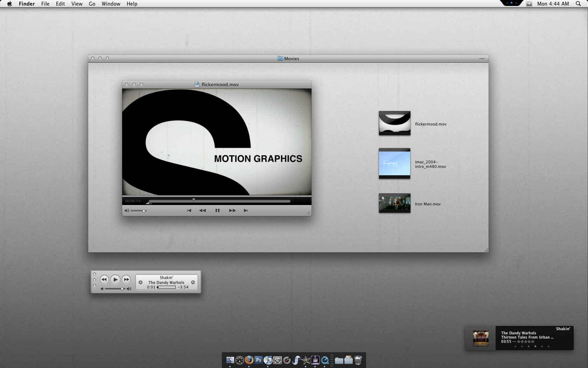Viewport: 588px width, 368px height.
Task: Adjust the flickermood.mov volume slider
Action: (x=138, y=211)
